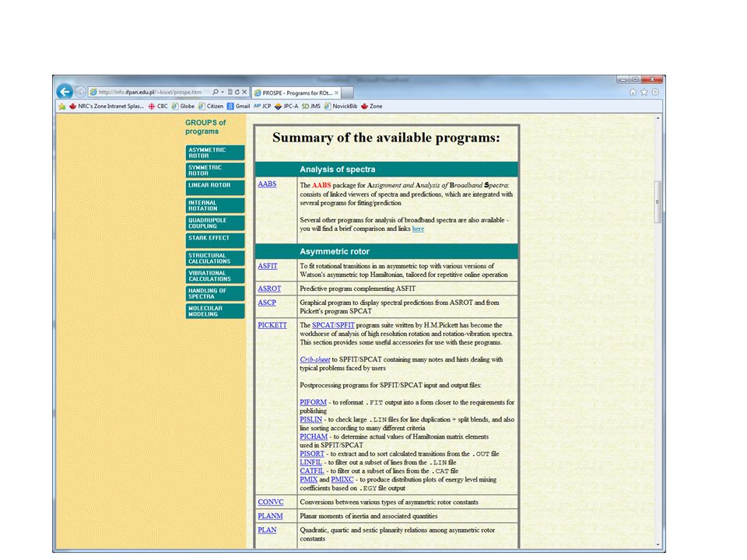Select the STRUCTURAL CALCULATIONS group button
Screen dimensions: 747x560
(x=215, y=258)
